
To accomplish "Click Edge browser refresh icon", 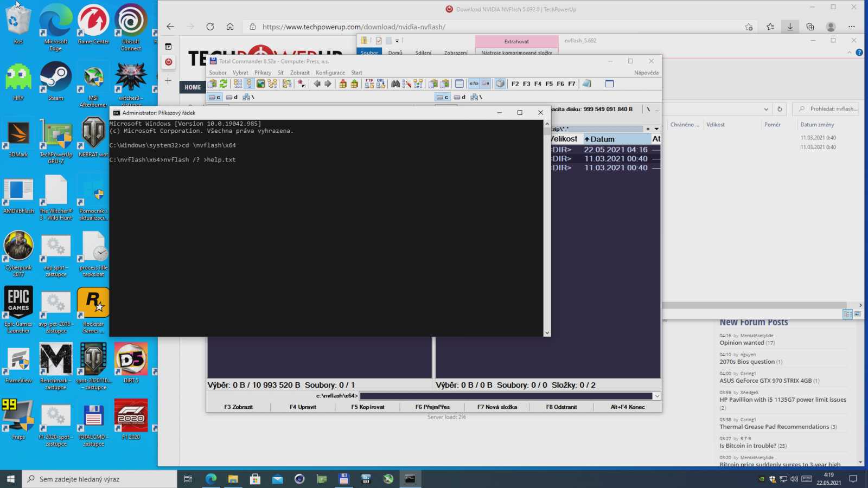I will (x=210, y=27).
